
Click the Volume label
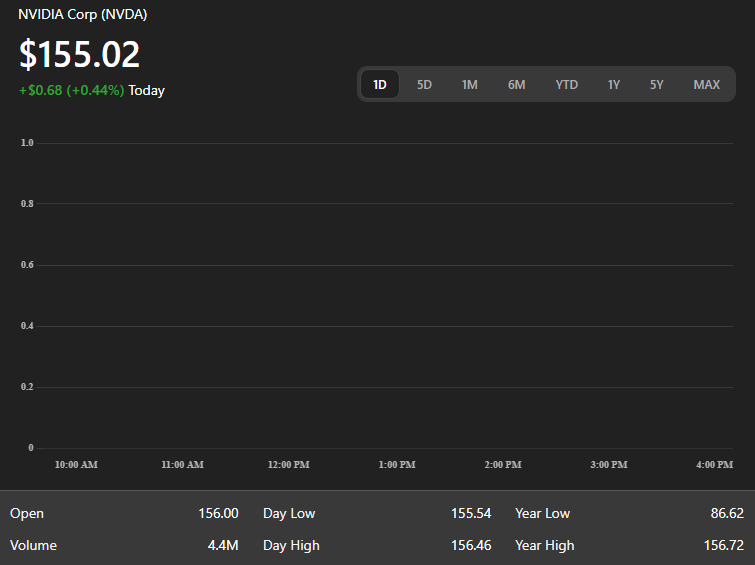coord(33,545)
